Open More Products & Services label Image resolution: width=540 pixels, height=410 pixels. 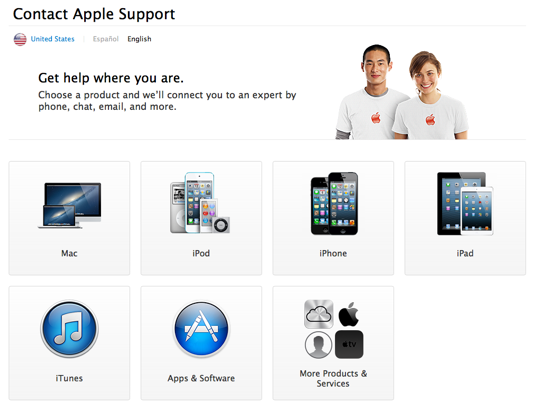click(x=333, y=378)
